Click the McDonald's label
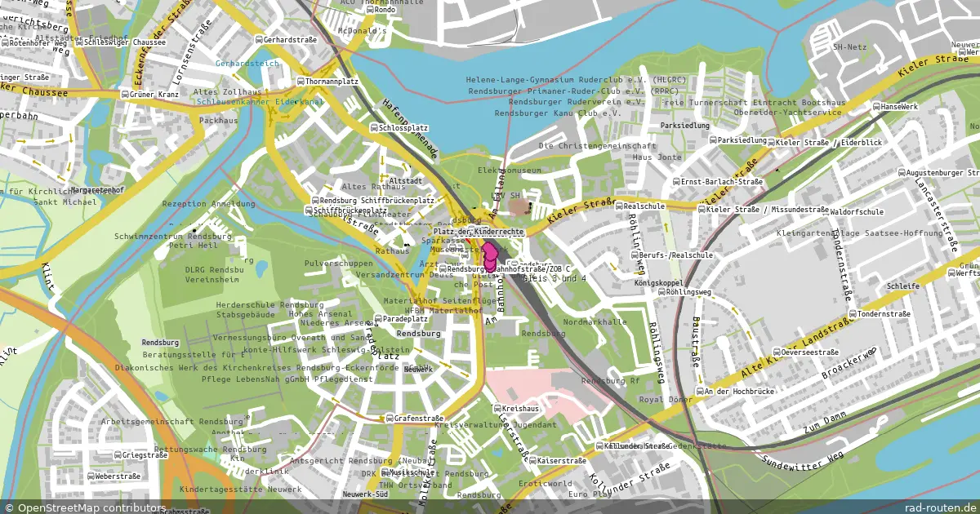This screenshot has height=514, width=980. 362,31
